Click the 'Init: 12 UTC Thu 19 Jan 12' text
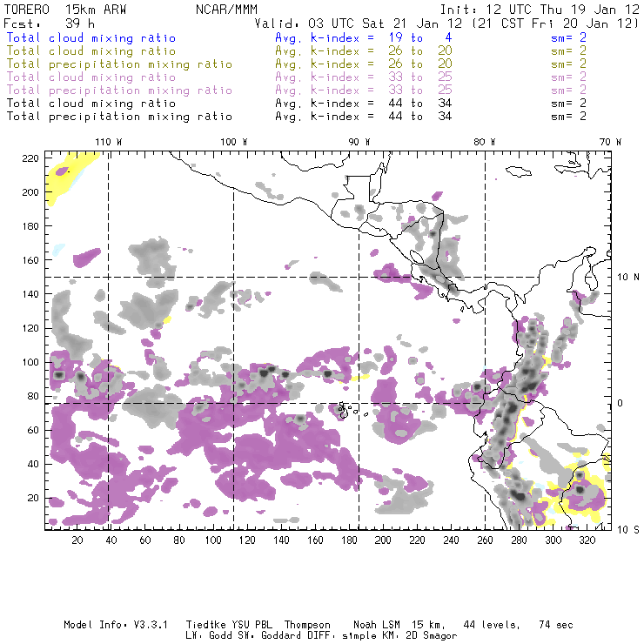The image size is (644, 644). pos(540,10)
